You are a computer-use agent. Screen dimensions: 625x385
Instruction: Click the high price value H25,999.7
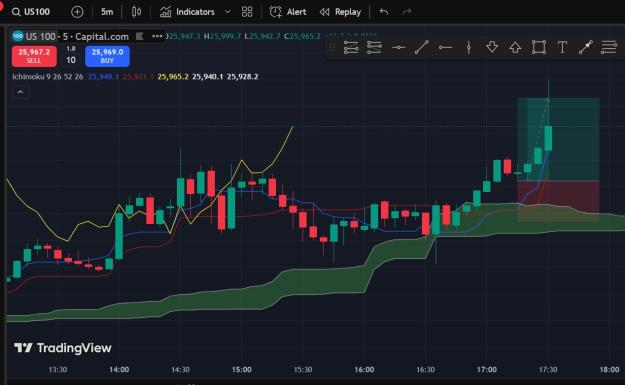[222, 36]
